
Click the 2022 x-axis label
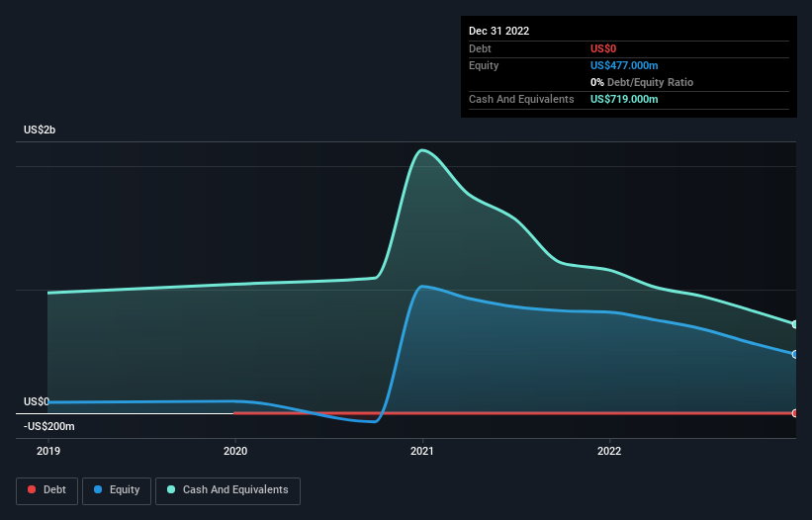coord(609,451)
